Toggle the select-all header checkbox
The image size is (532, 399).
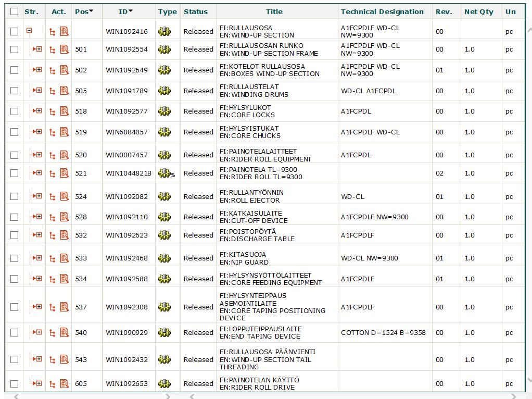pos(14,11)
